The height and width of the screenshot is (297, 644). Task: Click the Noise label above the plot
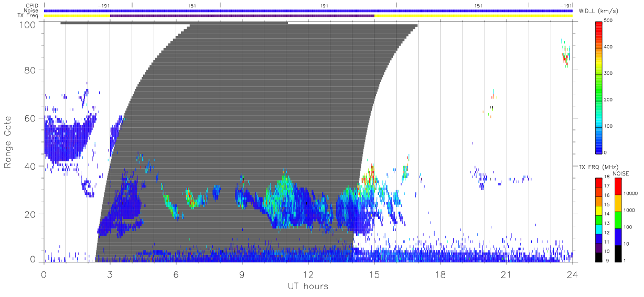(32, 10)
